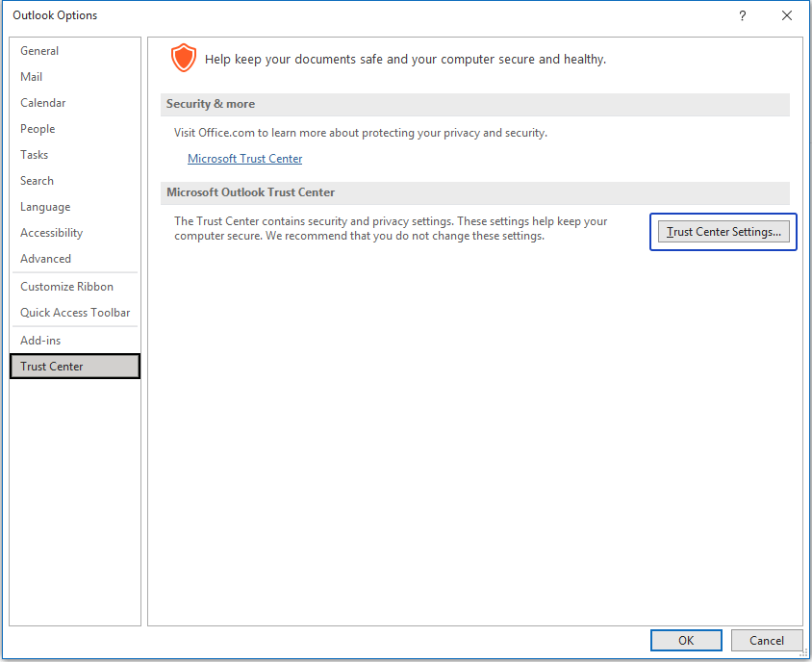812x662 pixels.
Task: Open Trust Center Settings
Action: 723,232
